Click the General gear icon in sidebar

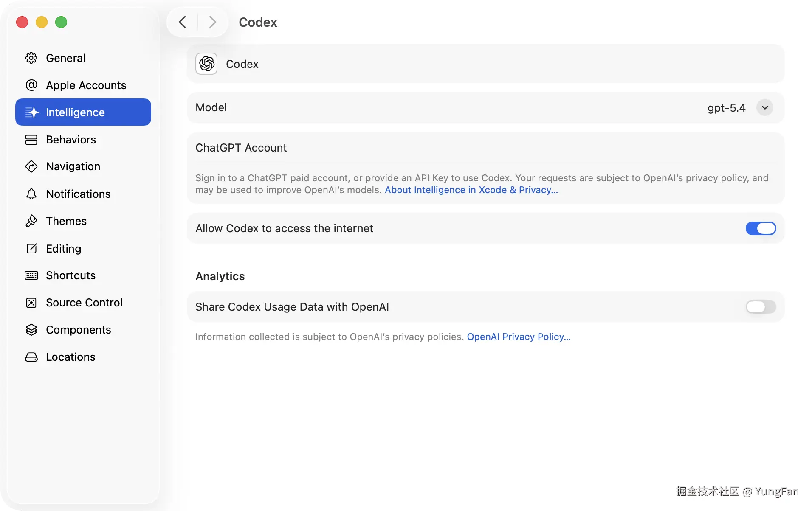(x=31, y=58)
